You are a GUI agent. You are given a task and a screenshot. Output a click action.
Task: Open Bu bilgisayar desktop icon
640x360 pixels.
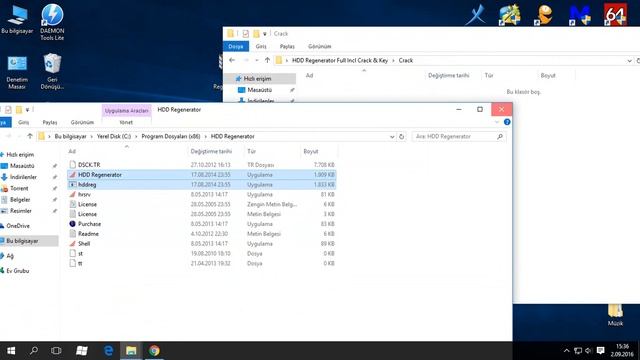(x=17, y=19)
